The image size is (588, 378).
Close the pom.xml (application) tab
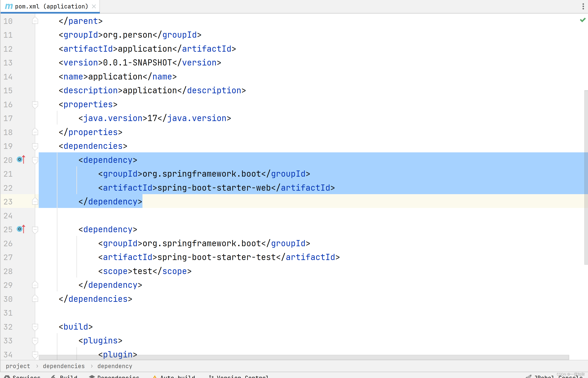pos(94,6)
